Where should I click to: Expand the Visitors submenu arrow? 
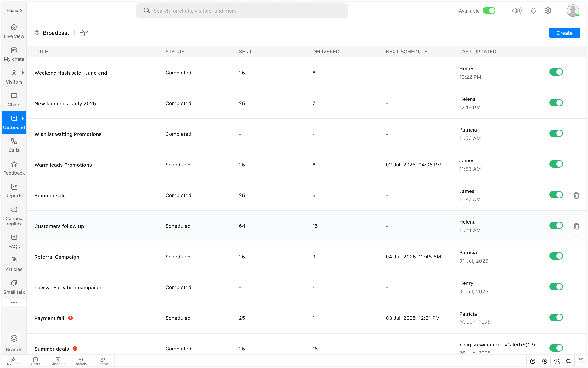(x=23, y=73)
